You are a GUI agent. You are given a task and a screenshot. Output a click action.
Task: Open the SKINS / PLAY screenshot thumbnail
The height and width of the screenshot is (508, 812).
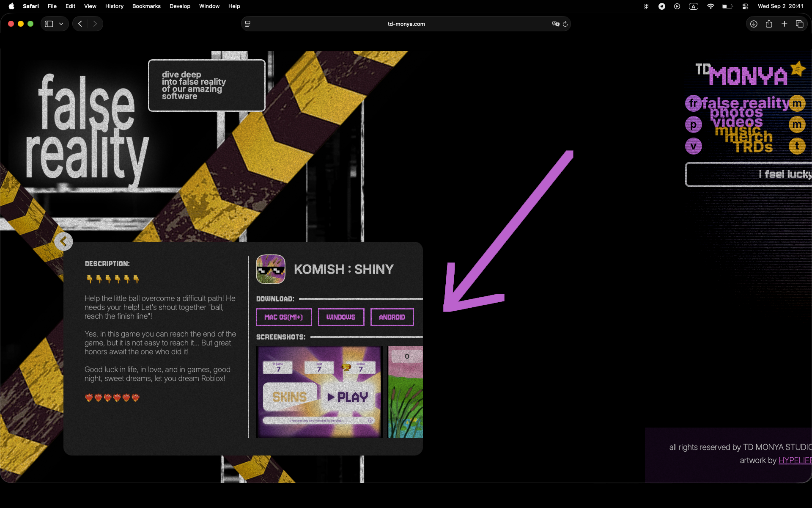(x=319, y=392)
